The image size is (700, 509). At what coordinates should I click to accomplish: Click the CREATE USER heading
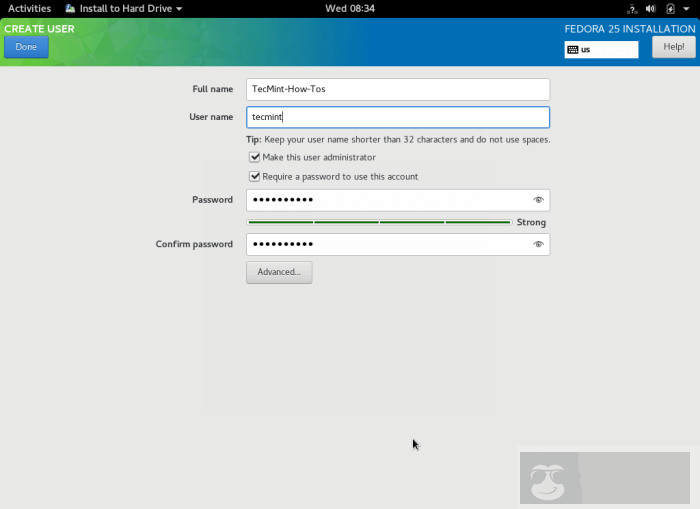click(39, 29)
